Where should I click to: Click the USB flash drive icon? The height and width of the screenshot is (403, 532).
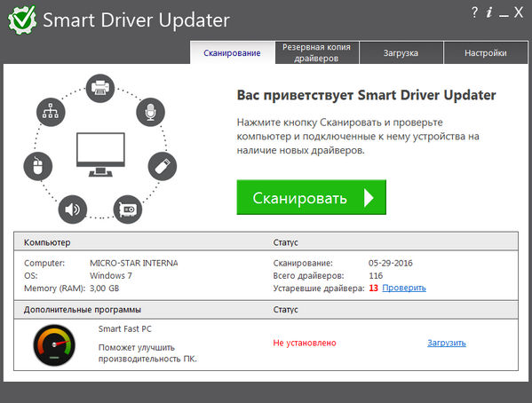(163, 166)
